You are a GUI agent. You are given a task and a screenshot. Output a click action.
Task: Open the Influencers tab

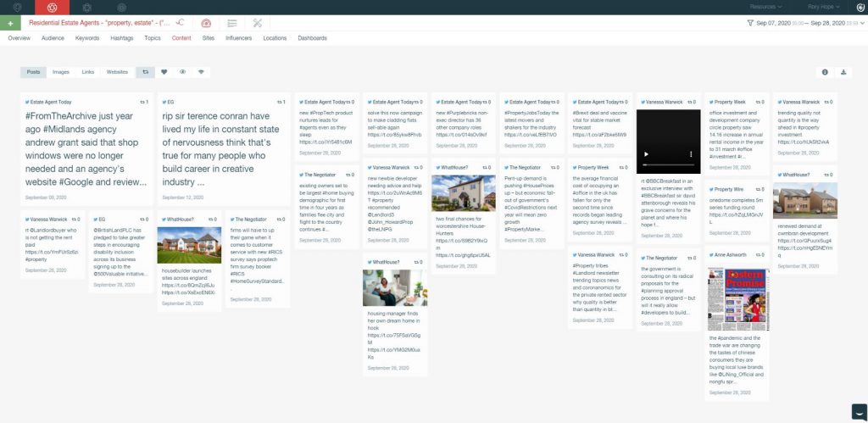pyautogui.click(x=238, y=38)
